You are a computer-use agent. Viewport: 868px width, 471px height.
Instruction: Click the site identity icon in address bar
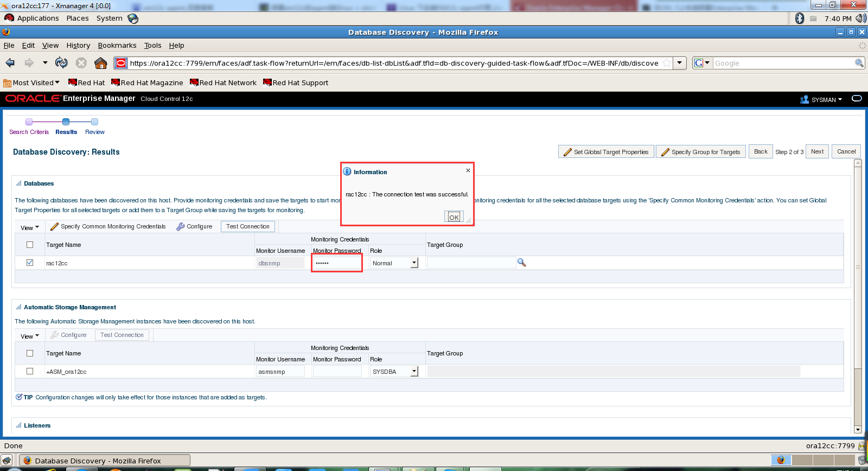point(121,63)
